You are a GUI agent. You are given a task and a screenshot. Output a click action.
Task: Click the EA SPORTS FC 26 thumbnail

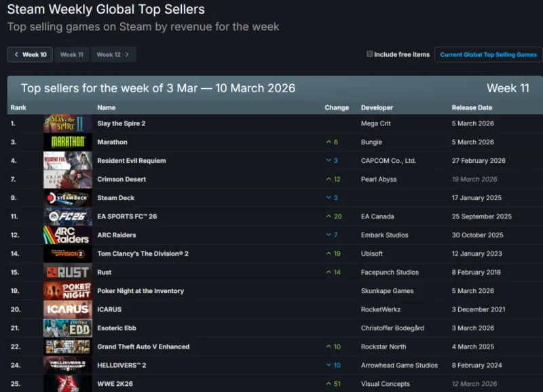tap(68, 216)
